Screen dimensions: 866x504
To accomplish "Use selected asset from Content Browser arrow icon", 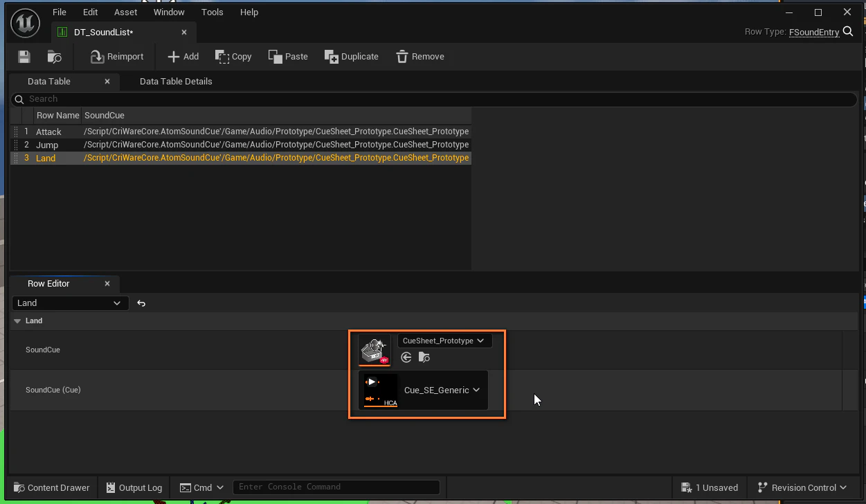I will (406, 357).
